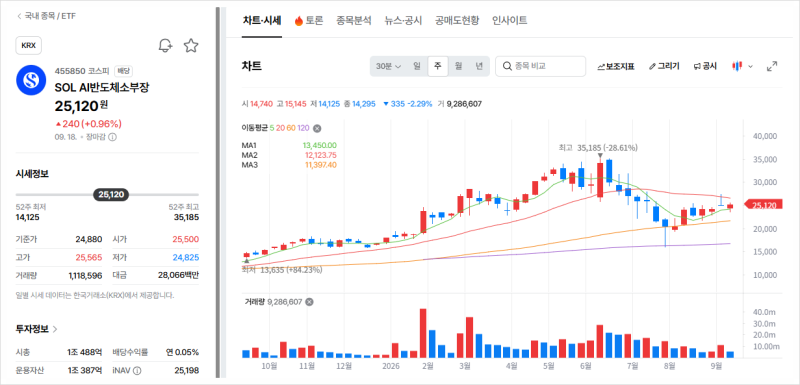Click the 기준가 value 24,880
Viewport: 800px width, 385px height.
point(89,239)
